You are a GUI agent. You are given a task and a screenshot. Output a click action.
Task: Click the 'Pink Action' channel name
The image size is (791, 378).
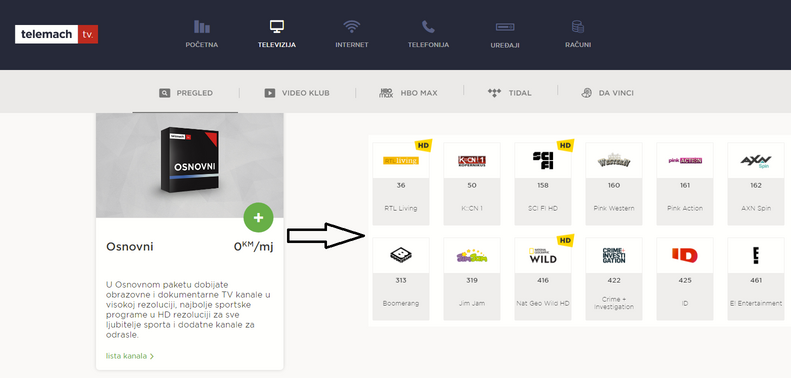click(x=685, y=208)
